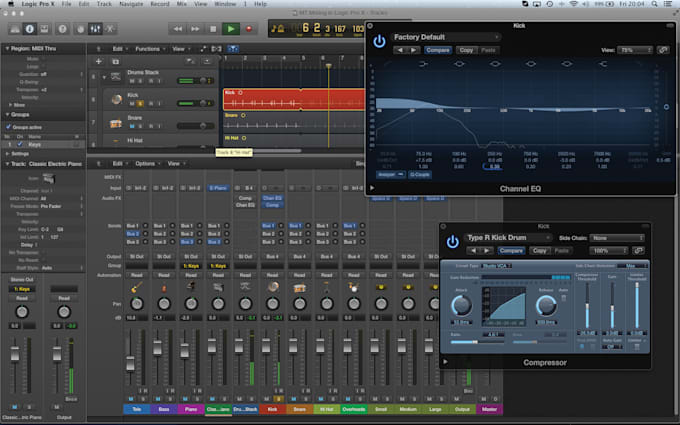This screenshot has height=425, width=680.
Task: Open the Mixer toolbar icon
Action: (95, 29)
